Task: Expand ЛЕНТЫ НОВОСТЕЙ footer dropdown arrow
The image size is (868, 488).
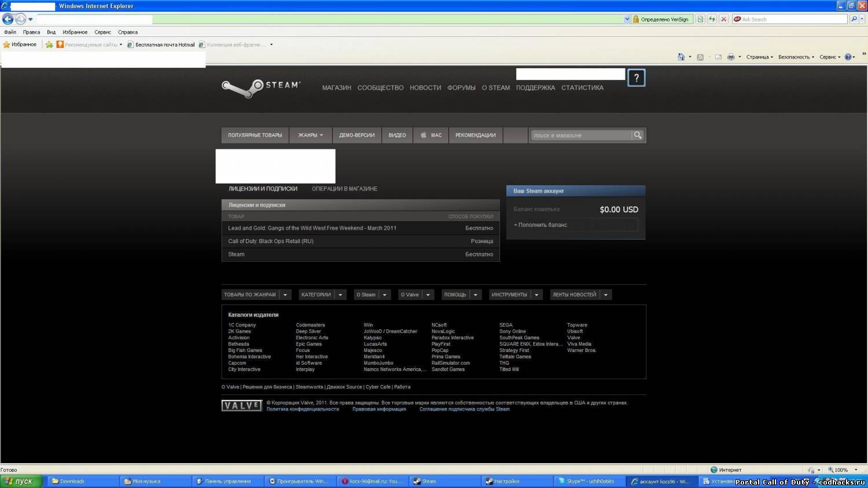Action: 606,295
